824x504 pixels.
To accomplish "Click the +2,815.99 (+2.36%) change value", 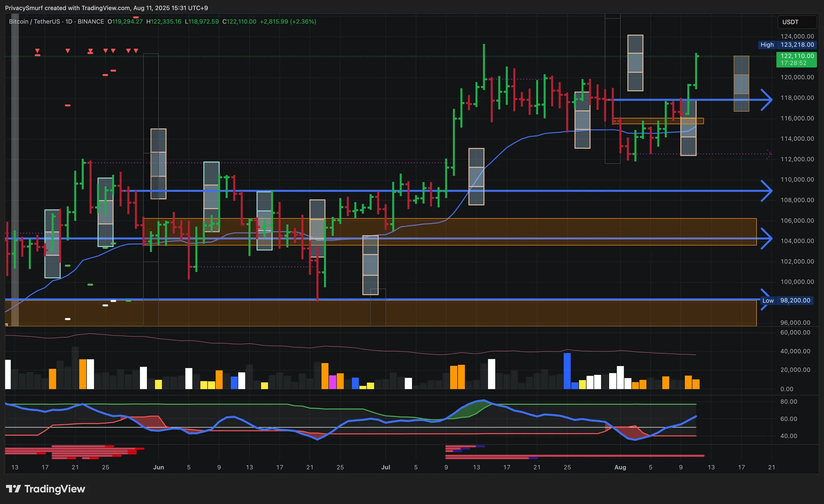I will pos(288,22).
